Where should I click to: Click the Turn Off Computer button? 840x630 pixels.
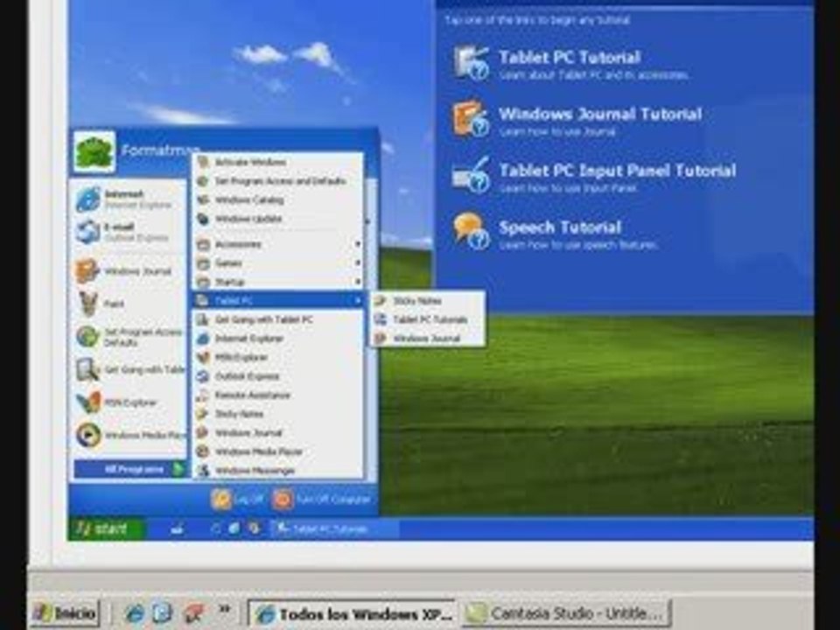(323, 500)
